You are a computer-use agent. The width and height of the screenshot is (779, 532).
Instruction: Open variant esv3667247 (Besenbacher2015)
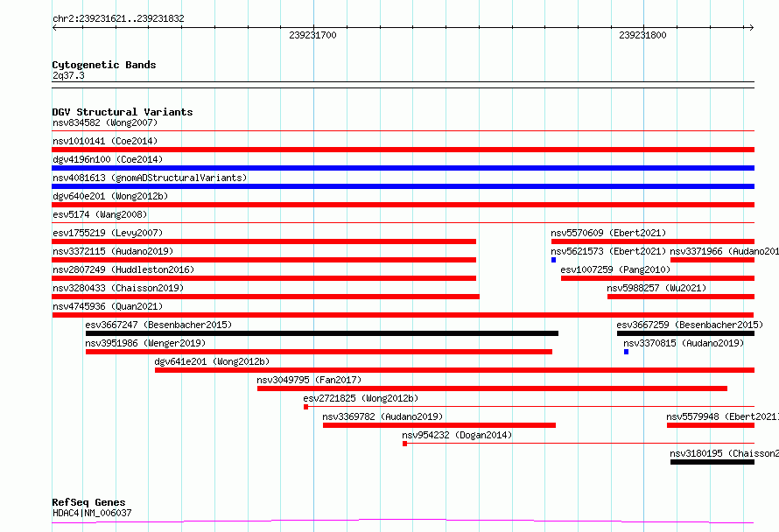point(158,325)
